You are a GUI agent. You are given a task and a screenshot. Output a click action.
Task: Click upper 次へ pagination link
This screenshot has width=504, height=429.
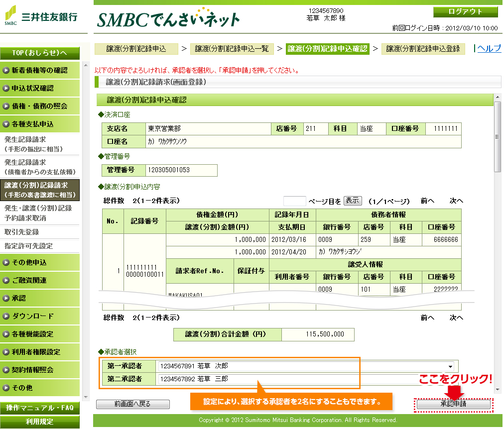(456, 201)
